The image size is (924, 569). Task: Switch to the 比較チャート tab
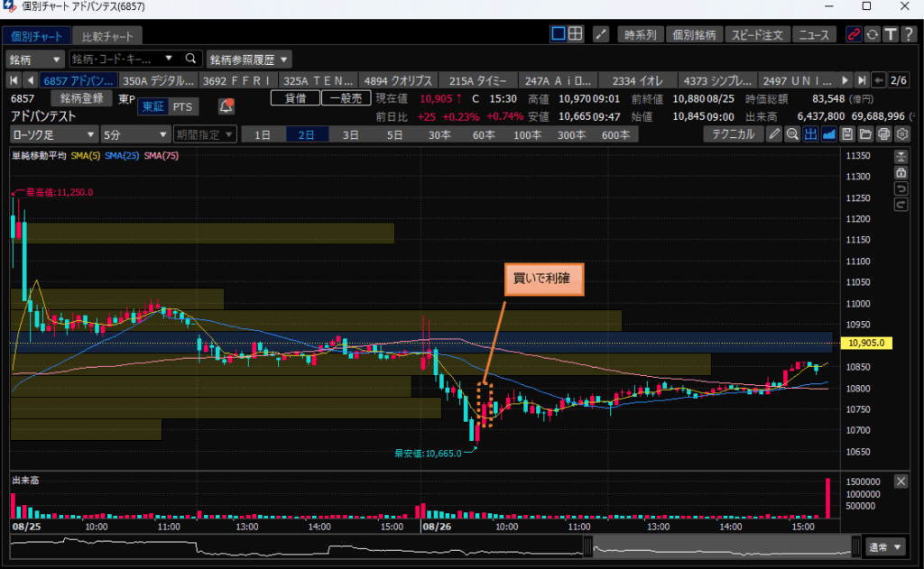pos(106,37)
